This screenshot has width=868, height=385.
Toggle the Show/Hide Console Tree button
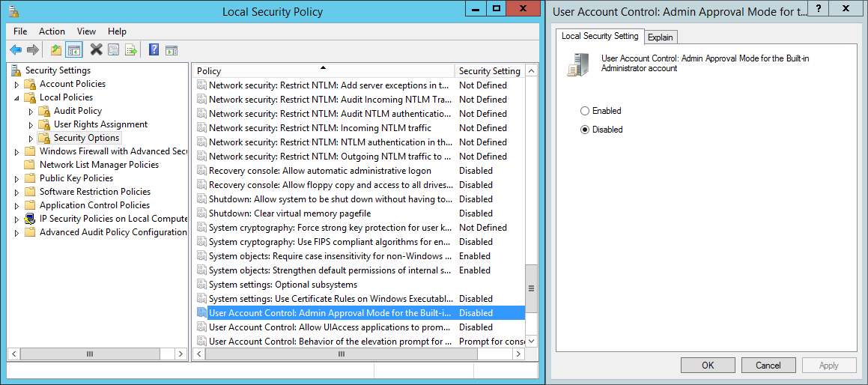coord(73,50)
